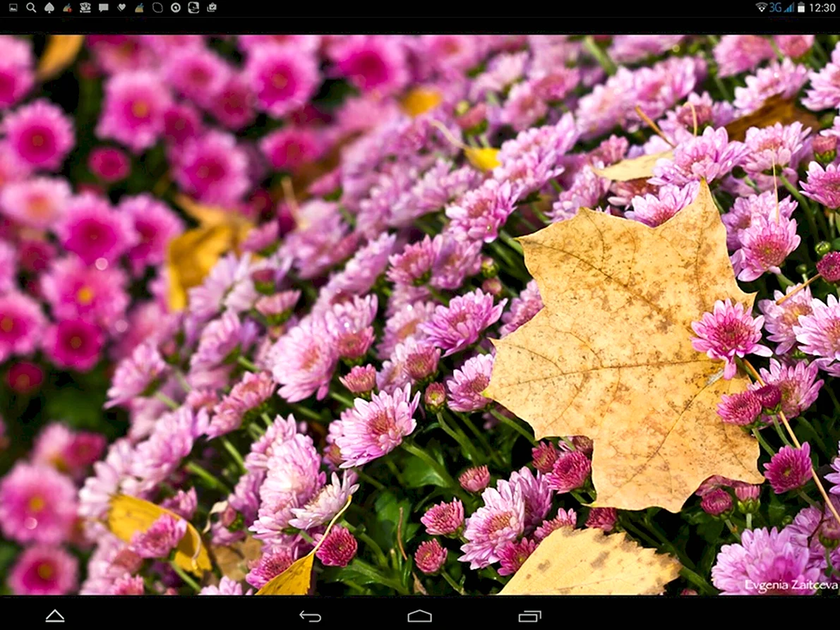Tap the tiger face notification icon
840x630 pixels.
click(x=85, y=8)
